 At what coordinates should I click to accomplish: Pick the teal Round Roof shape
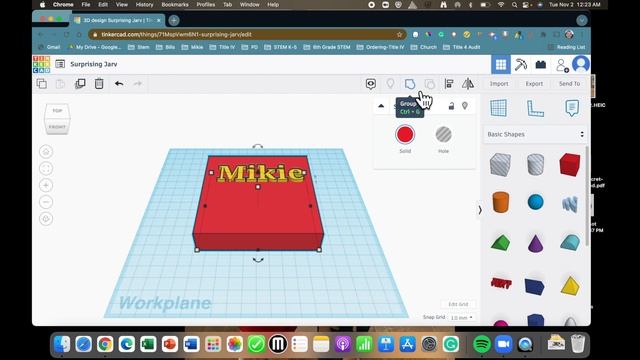[570, 243]
